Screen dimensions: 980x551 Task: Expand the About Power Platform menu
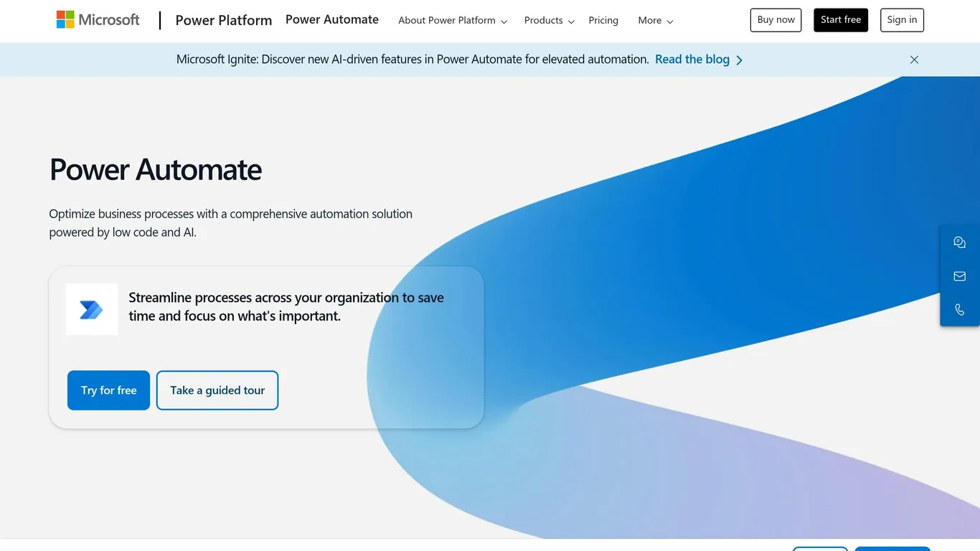pos(453,21)
